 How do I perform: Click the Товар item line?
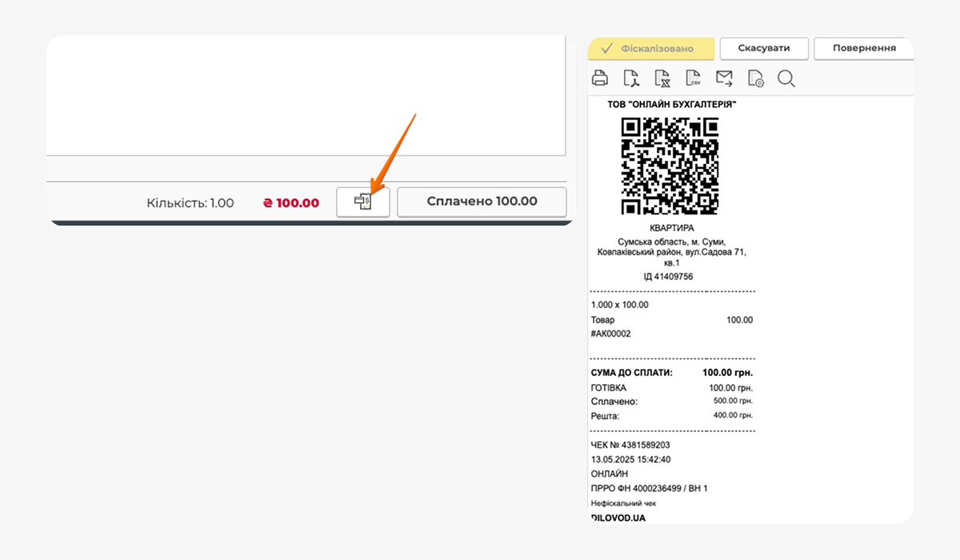[672, 320]
